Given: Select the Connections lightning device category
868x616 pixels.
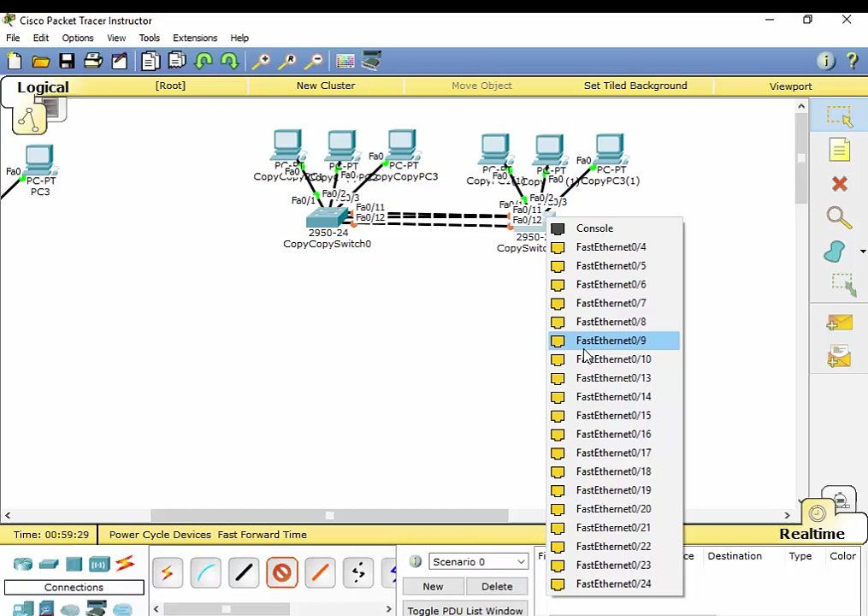Looking at the screenshot, I should 125,564.
